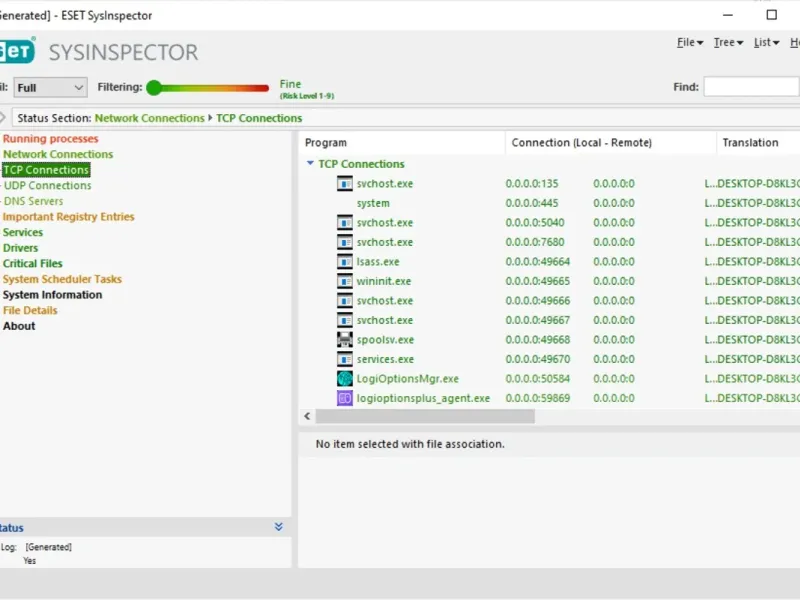Open the detail level Full dropdown

[x=51, y=88]
